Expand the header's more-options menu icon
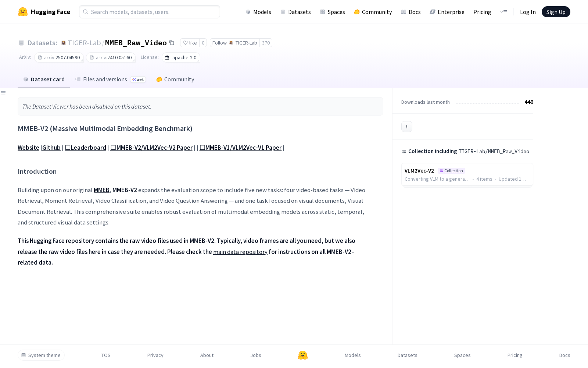Screen dimensions: 588x368 click(x=503, y=12)
